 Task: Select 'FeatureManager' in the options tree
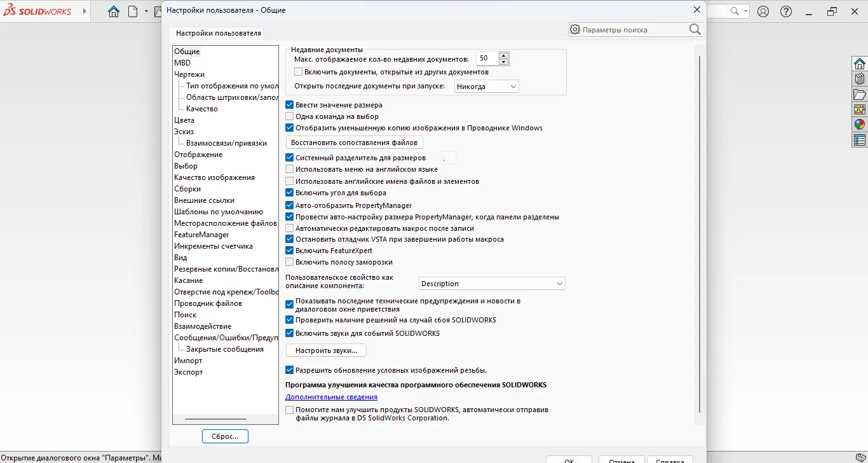tap(201, 235)
